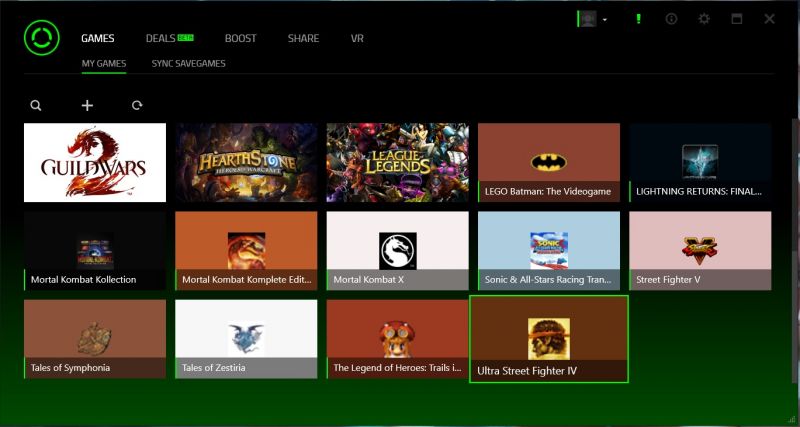Open the search games magnifier icon
The image size is (800, 427).
click(x=36, y=106)
